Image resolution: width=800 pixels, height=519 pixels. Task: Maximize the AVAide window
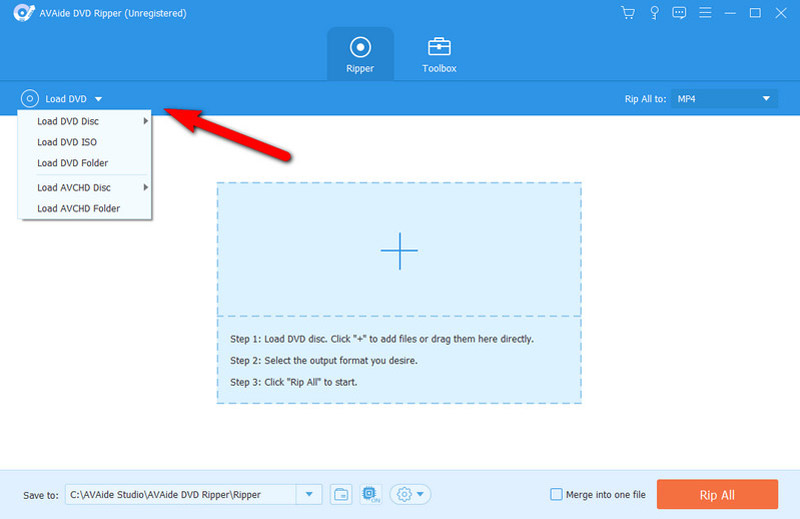coord(755,13)
